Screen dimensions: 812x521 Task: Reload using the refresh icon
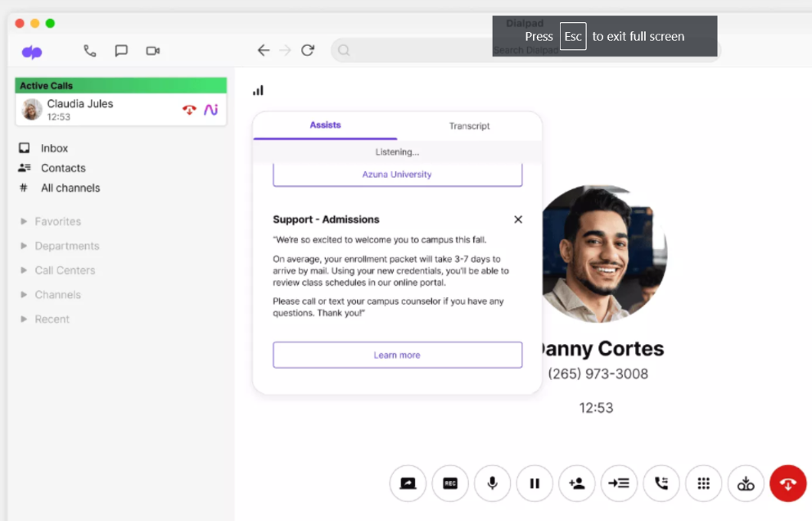tap(308, 50)
